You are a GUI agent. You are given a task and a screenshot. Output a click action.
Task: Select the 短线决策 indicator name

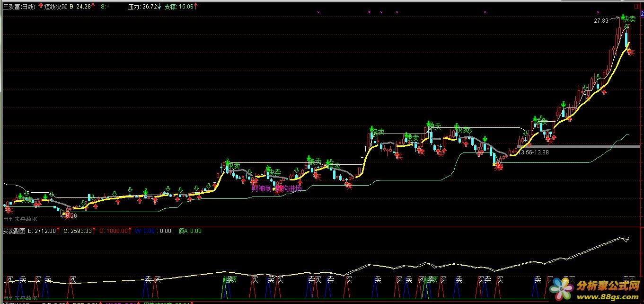click(55, 7)
